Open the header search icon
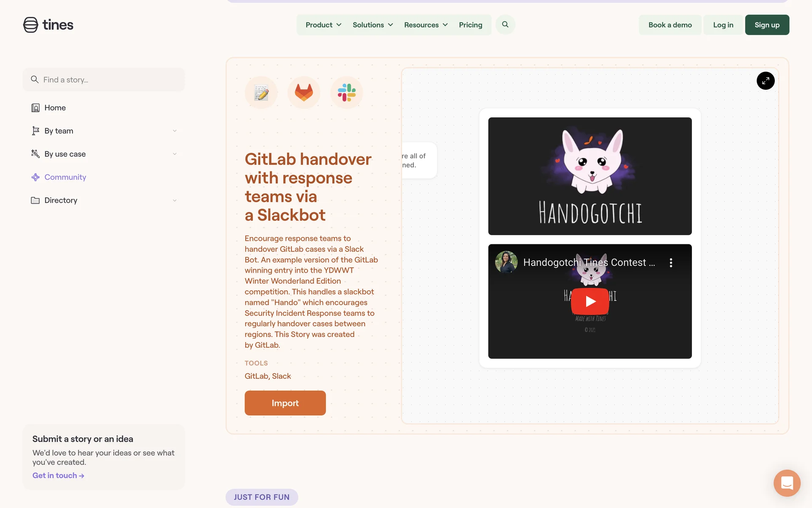The width and height of the screenshot is (812, 508). coord(505,25)
